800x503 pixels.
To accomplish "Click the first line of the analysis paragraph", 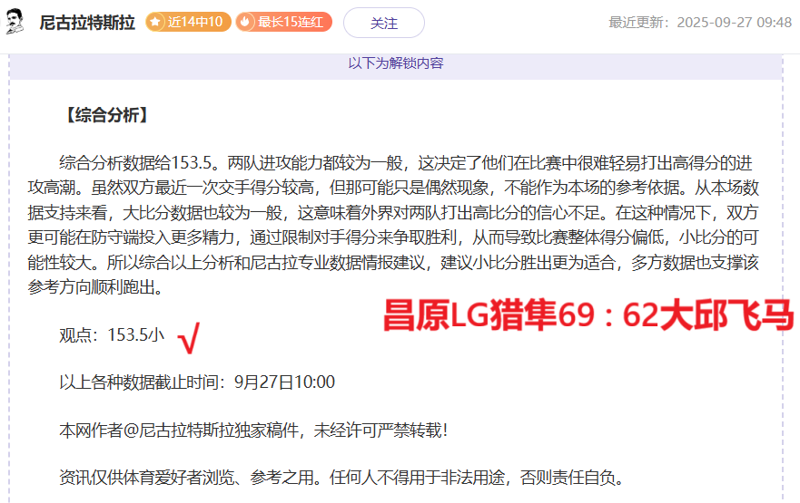I will pos(405,162).
